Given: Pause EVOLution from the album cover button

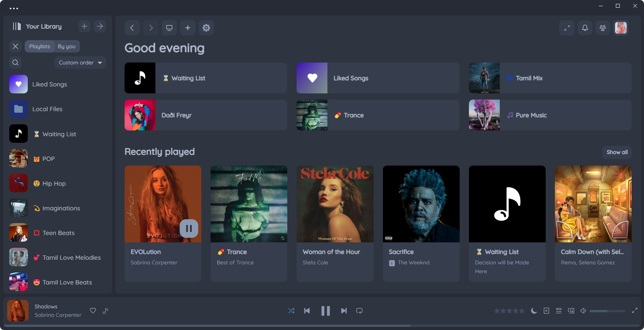Looking at the screenshot, I should pos(189,228).
